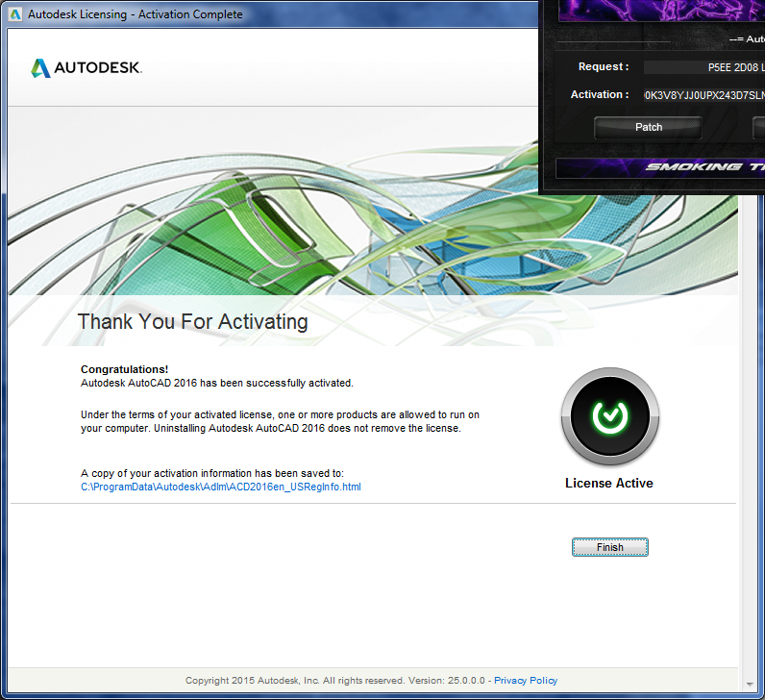Click the copyright version text in footer
Viewport: 765px width, 700px height.
tap(335, 681)
